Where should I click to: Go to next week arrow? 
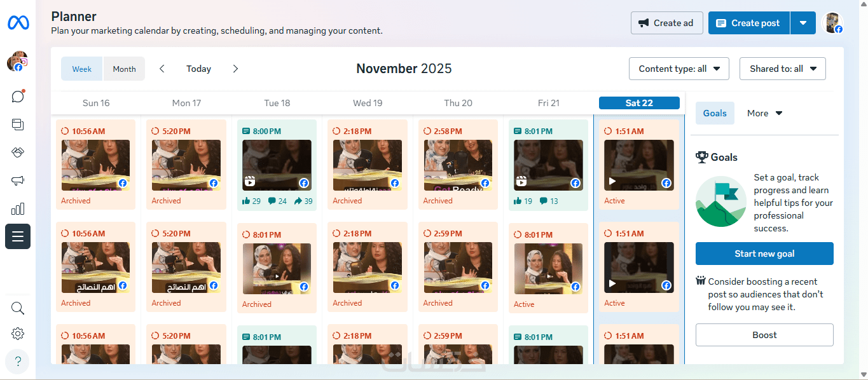pyautogui.click(x=235, y=69)
